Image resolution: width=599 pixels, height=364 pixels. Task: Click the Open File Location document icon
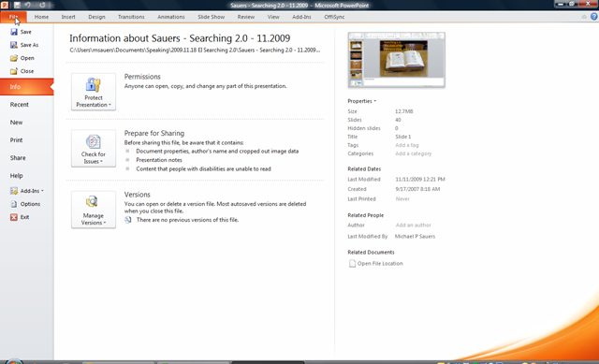pos(352,263)
